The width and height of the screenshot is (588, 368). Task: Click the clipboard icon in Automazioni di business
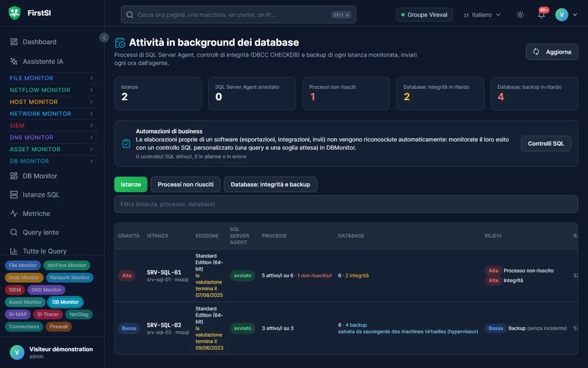tap(126, 144)
